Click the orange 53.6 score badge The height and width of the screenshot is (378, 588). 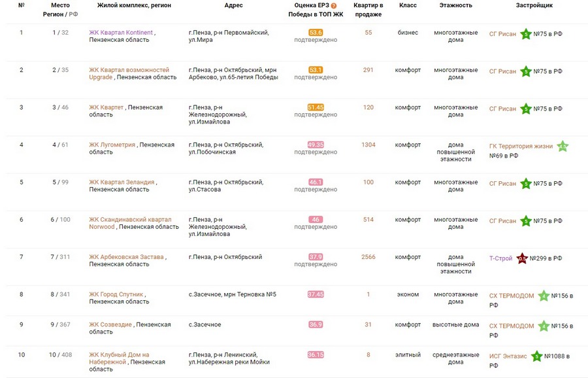click(316, 33)
